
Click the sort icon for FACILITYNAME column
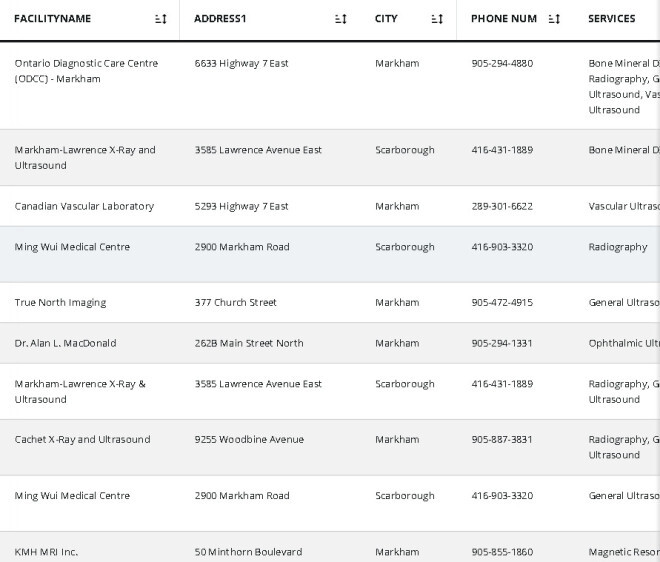161,19
